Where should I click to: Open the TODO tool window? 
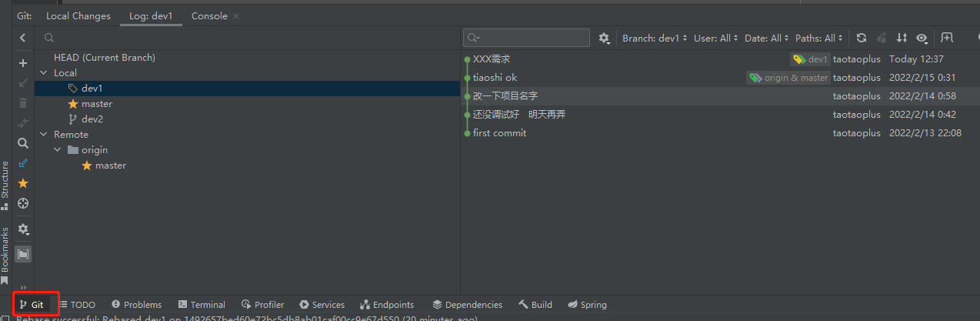pos(77,305)
